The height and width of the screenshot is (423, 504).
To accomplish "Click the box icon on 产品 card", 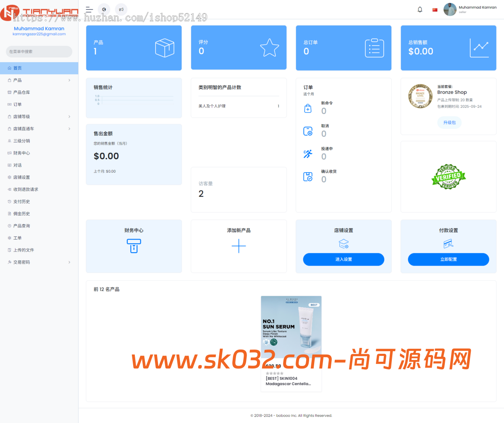I will [x=165, y=48].
